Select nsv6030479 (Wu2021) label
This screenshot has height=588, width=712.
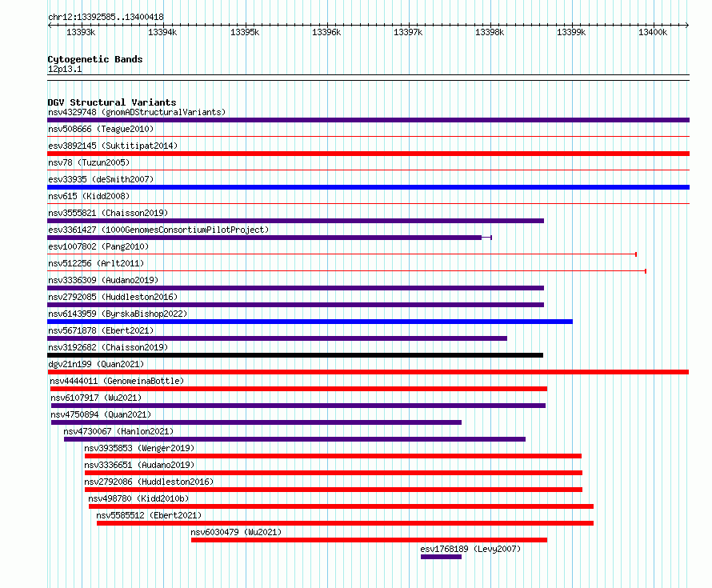(236, 532)
